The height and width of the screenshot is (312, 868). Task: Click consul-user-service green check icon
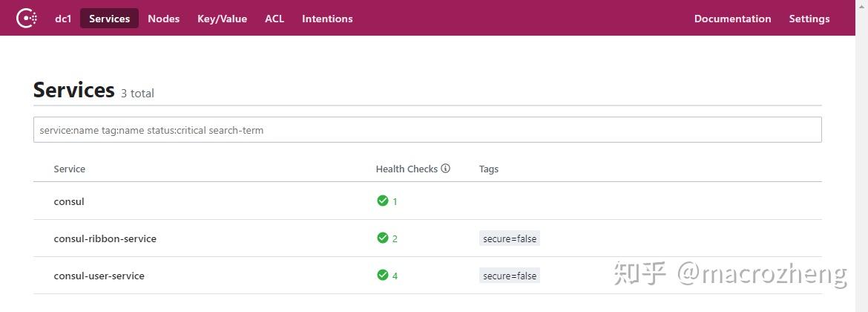(383, 275)
